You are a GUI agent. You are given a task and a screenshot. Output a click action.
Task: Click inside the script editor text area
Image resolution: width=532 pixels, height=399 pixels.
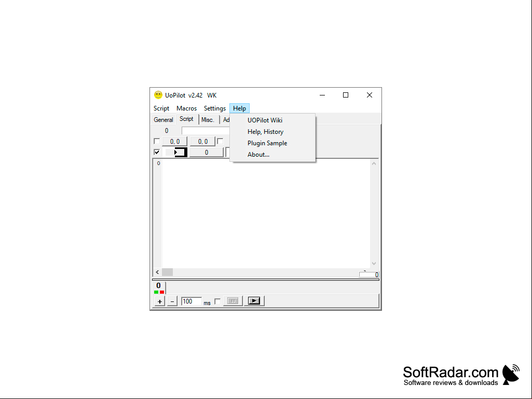[266, 214]
